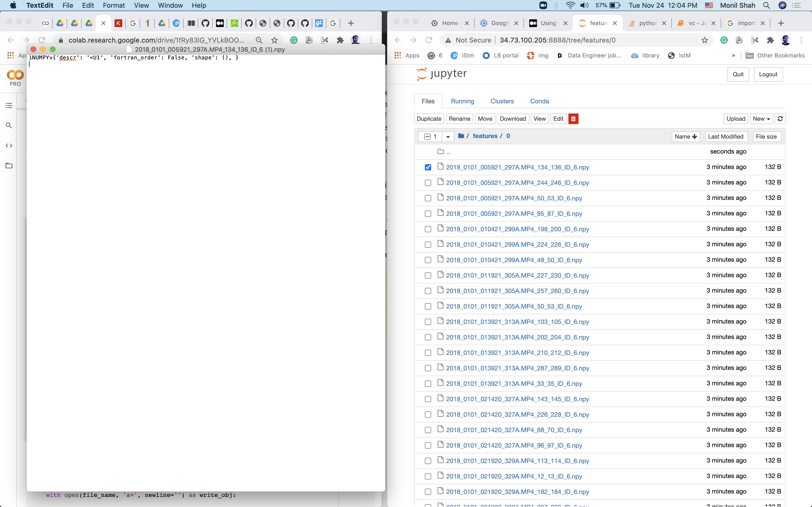
Task: Expand the New dropdown button
Action: click(x=761, y=119)
